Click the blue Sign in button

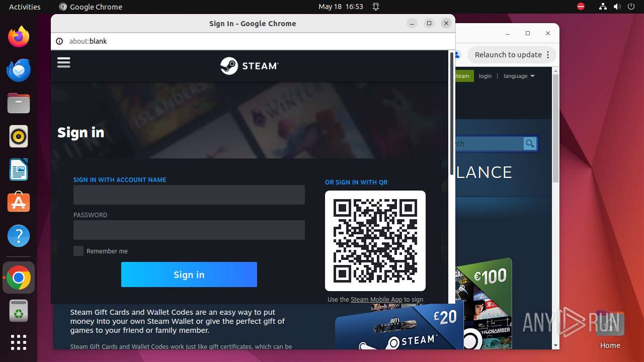pos(189,275)
